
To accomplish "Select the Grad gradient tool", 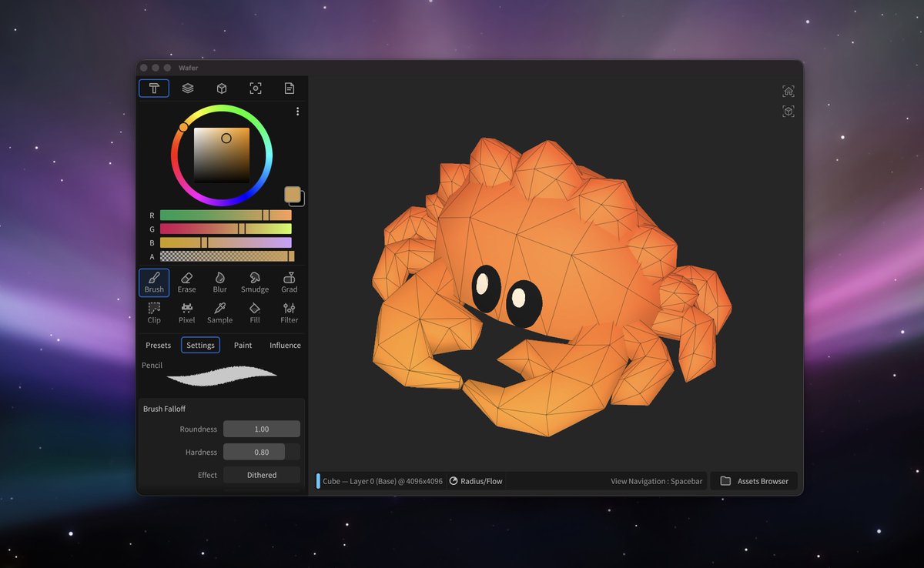I will tap(290, 282).
